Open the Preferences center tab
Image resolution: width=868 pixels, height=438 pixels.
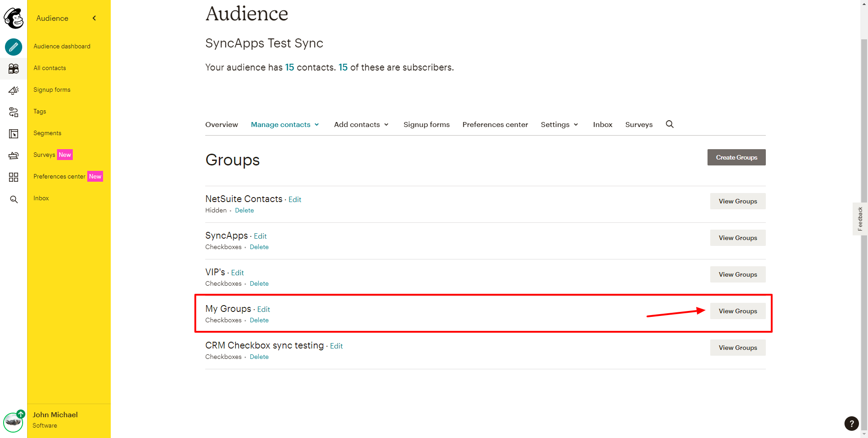point(495,125)
